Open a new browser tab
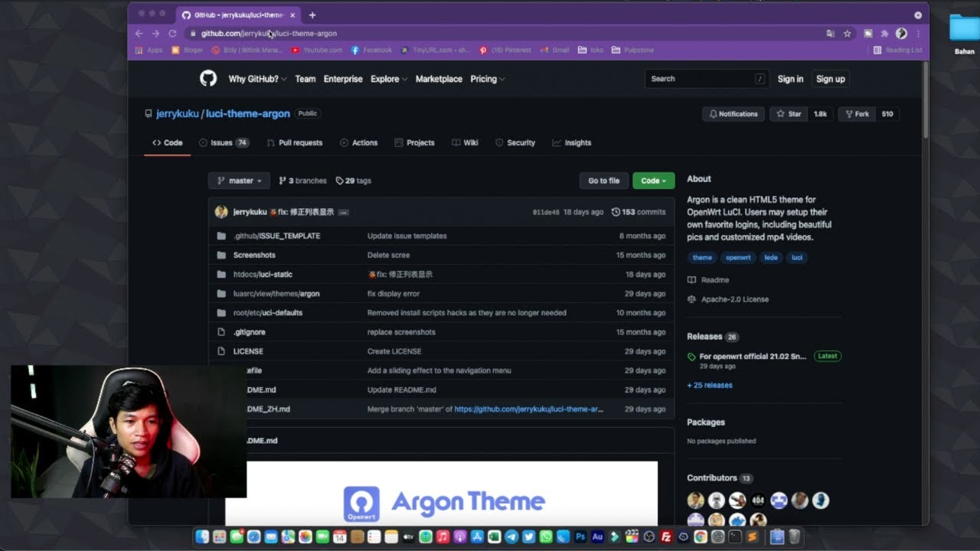This screenshot has width=980, height=551. [x=312, y=15]
